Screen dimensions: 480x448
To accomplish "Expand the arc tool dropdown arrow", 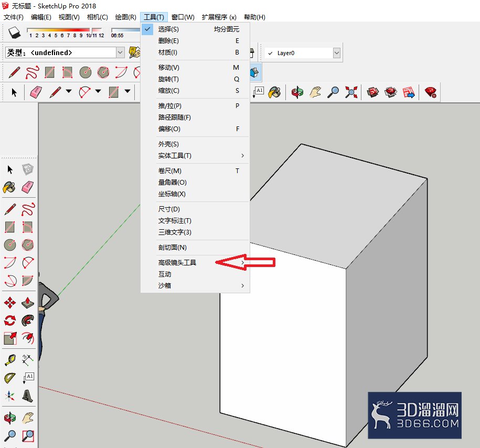I will [x=98, y=91].
